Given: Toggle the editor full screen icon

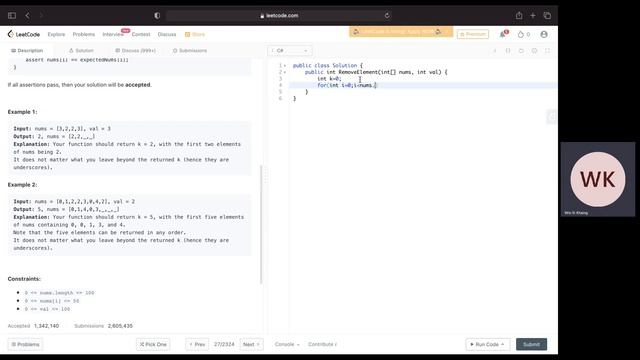Looking at the screenshot, I should [x=547, y=51].
